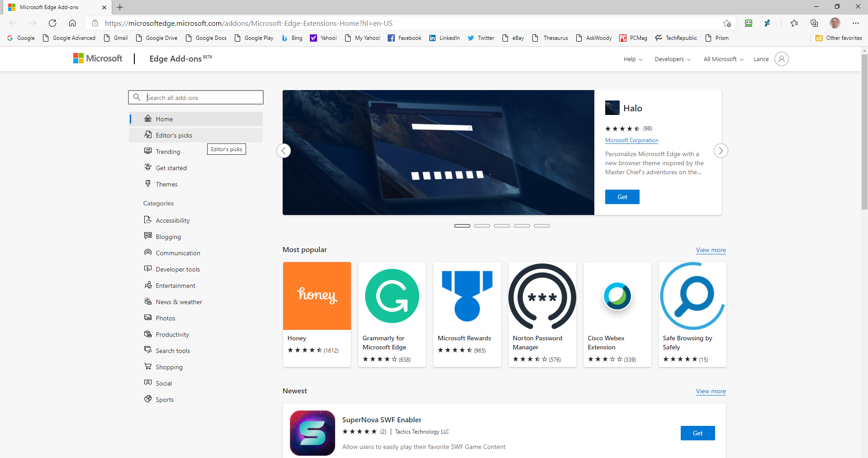Open the Honey extension card
The width and height of the screenshot is (868, 458).
coord(317,315)
